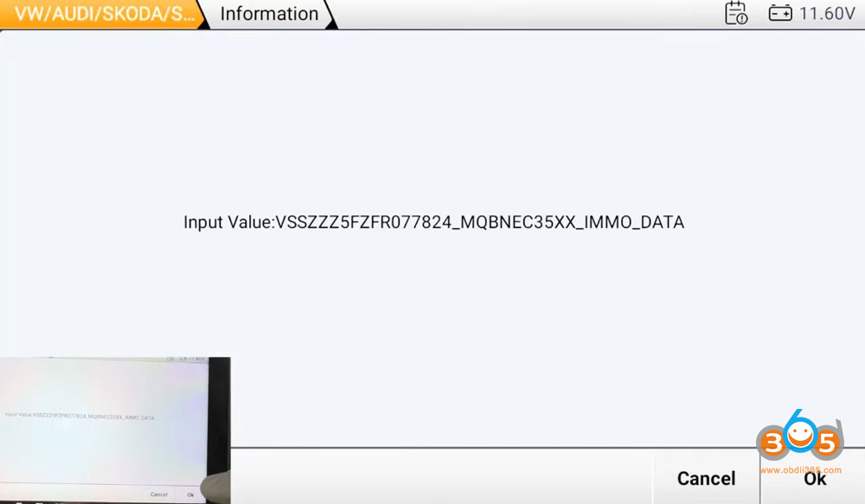Viewport: 865px width, 504px height.
Task: Tap the battery status icon
Action: coord(780,13)
